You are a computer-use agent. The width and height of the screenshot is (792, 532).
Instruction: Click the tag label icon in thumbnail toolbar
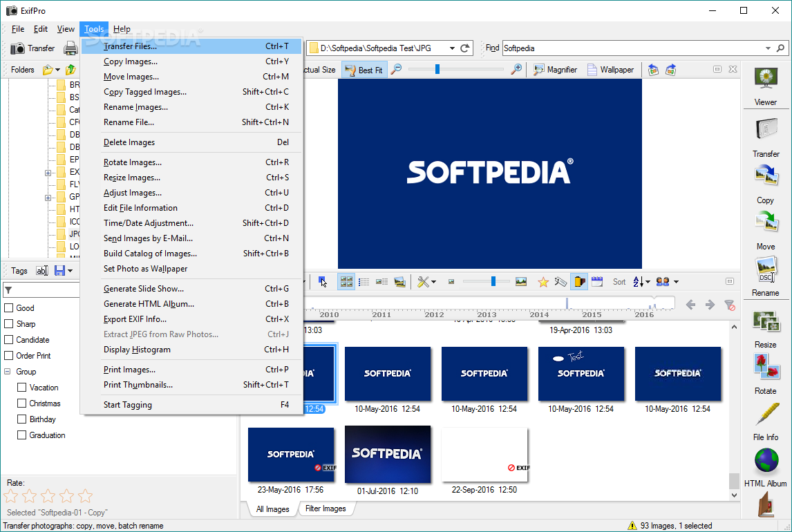coord(560,282)
